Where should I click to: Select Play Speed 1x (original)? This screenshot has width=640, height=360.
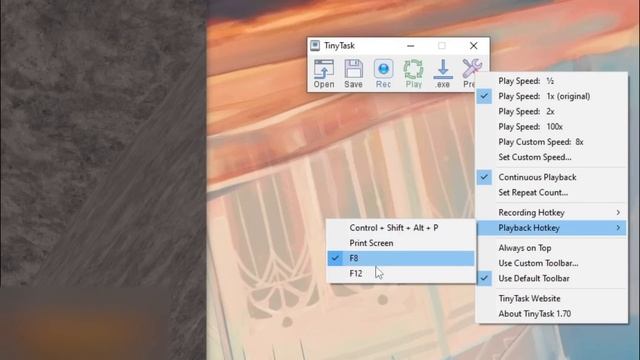pyautogui.click(x=552, y=96)
